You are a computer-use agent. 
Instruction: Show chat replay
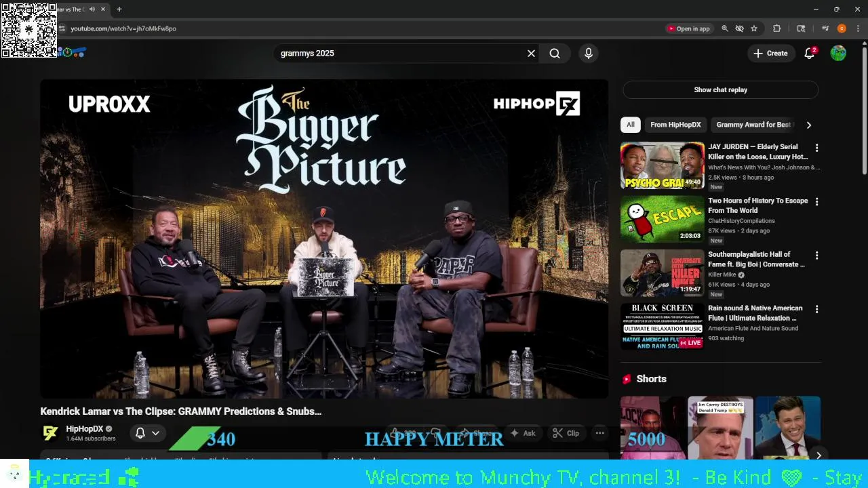[x=720, y=89]
